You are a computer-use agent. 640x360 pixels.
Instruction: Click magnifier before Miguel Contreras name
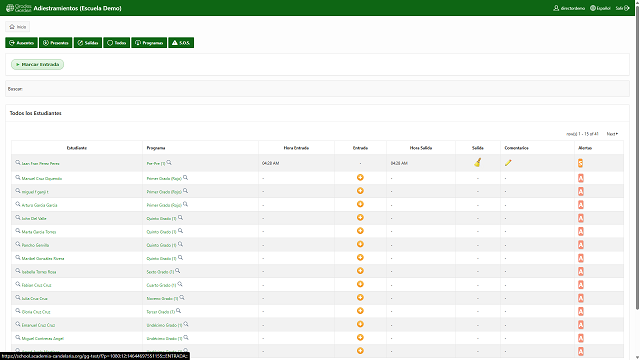tap(18, 338)
